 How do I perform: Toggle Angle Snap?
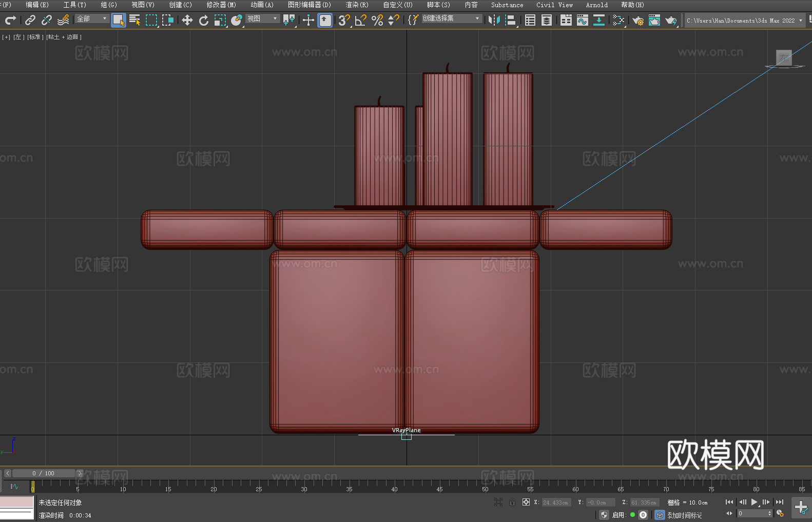[361, 20]
